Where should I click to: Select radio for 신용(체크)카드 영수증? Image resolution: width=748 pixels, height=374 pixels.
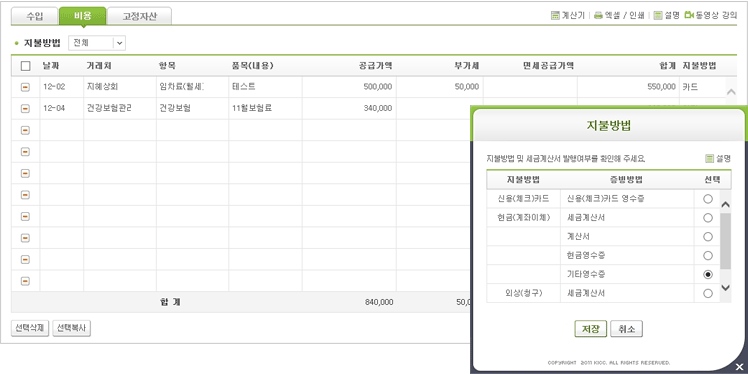point(708,199)
